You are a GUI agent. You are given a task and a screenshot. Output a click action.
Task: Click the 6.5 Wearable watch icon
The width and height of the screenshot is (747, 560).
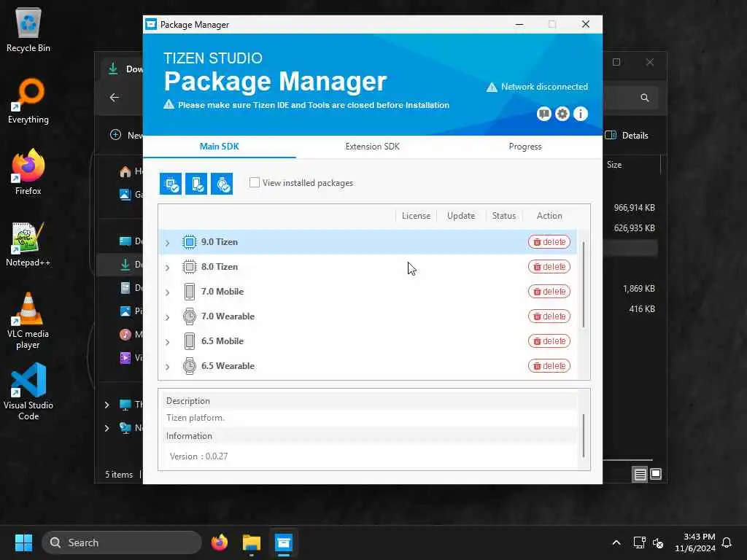(x=190, y=366)
